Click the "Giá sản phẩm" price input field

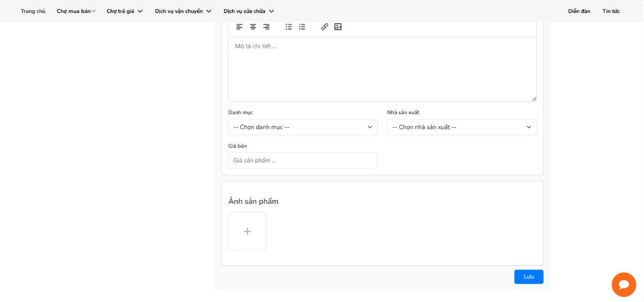click(x=303, y=161)
